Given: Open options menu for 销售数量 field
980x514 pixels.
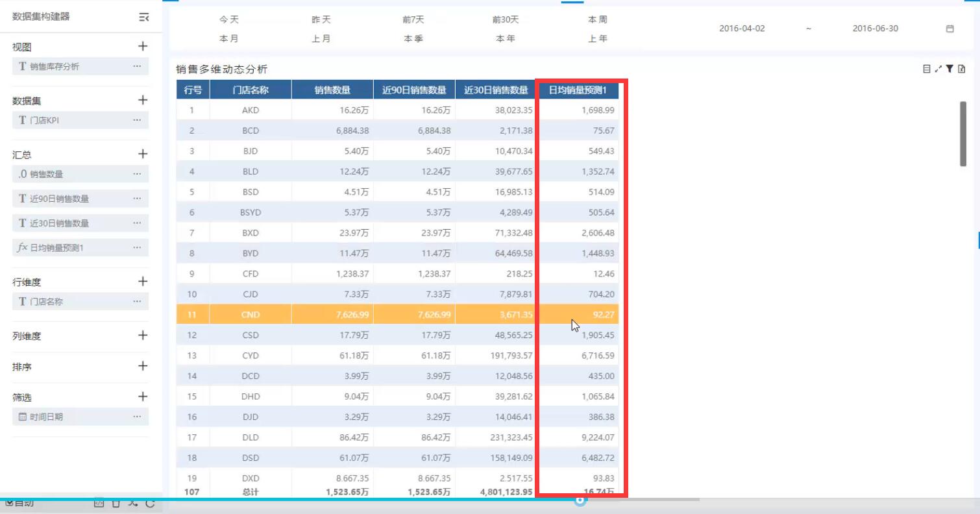Looking at the screenshot, I should point(137,174).
